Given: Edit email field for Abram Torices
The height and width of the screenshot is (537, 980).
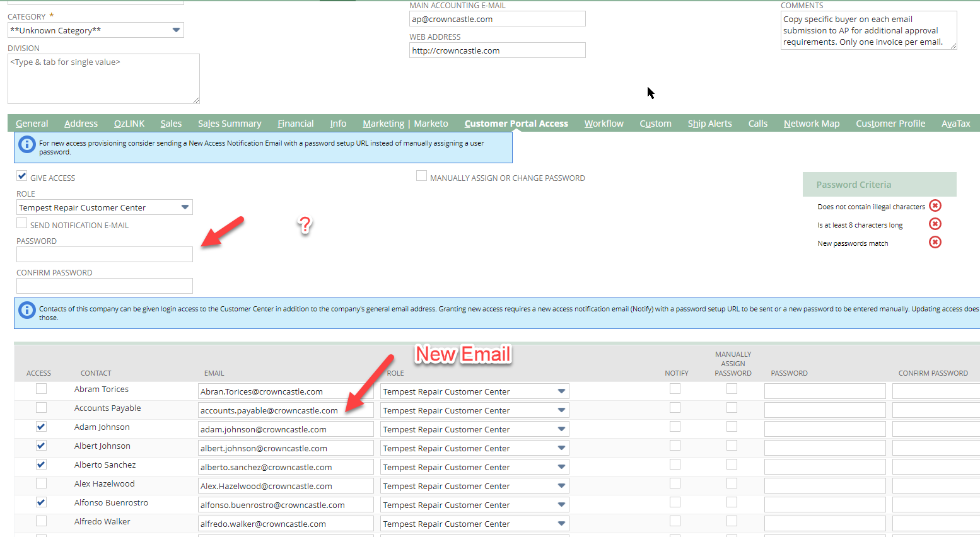Looking at the screenshot, I should point(286,391).
